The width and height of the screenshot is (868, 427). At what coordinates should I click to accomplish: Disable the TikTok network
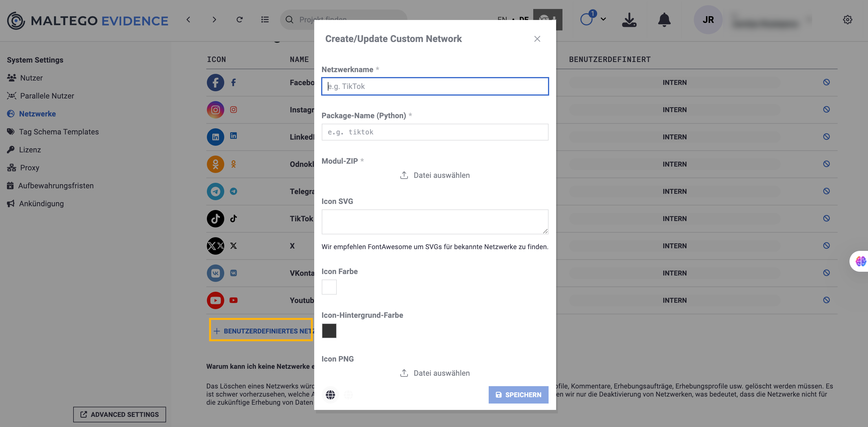pos(826,218)
